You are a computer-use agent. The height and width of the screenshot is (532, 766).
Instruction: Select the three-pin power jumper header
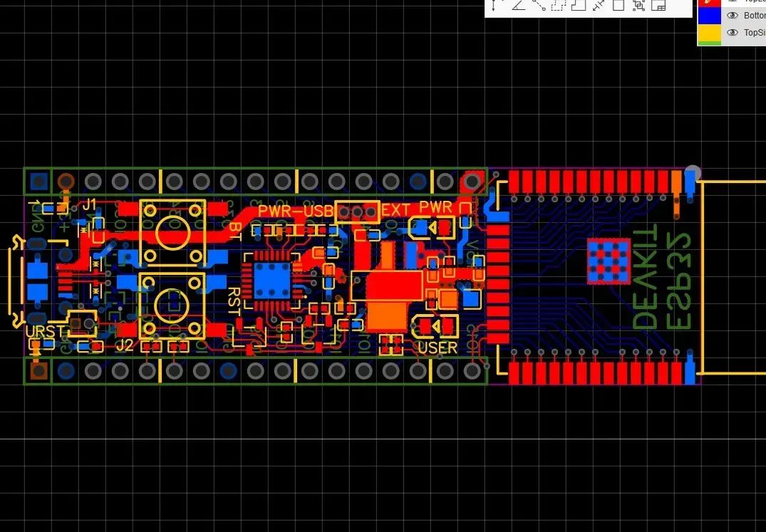(357, 212)
